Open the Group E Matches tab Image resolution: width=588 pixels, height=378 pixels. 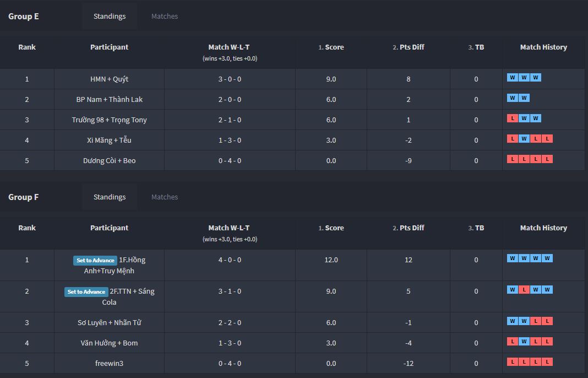click(x=165, y=16)
